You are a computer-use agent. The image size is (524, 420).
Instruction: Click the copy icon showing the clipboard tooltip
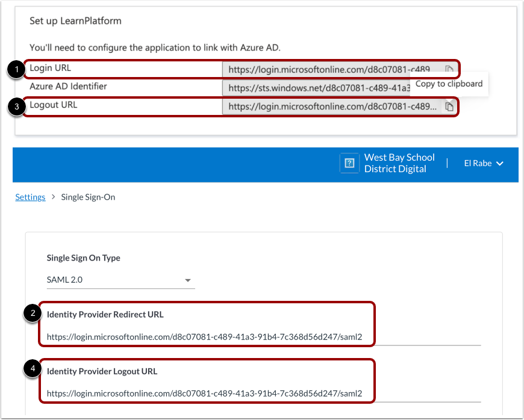click(x=449, y=69)
